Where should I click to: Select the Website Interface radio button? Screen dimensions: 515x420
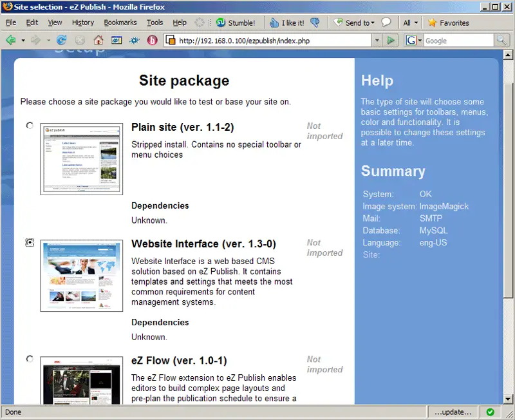click(30, 243)
